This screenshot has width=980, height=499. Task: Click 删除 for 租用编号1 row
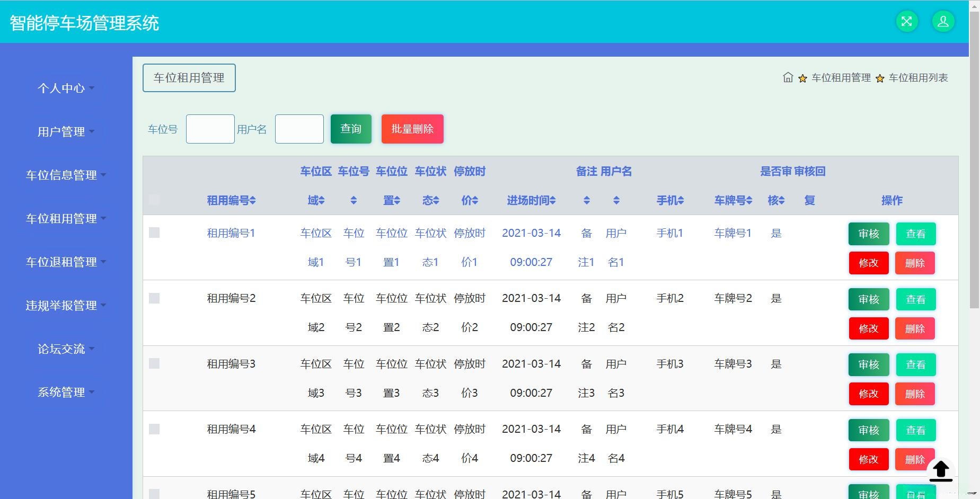pyautogui.click(x=915, y=263)
